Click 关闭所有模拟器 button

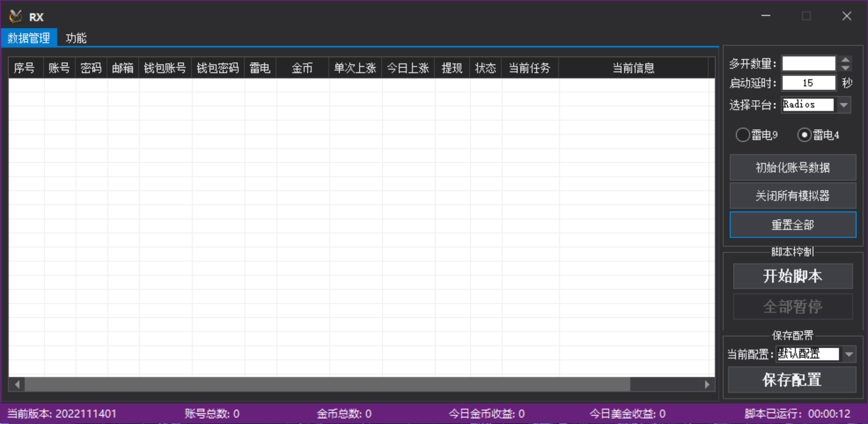pos(793,196)
